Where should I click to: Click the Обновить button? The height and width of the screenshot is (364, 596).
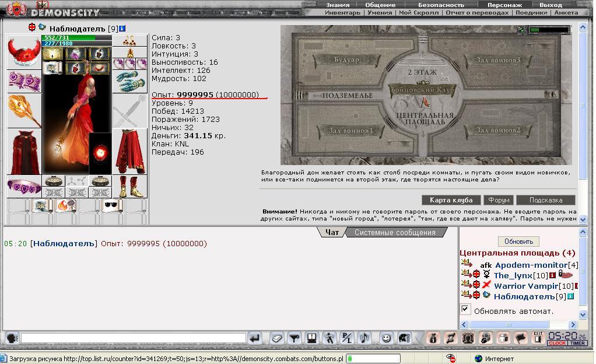coord(518,242)
